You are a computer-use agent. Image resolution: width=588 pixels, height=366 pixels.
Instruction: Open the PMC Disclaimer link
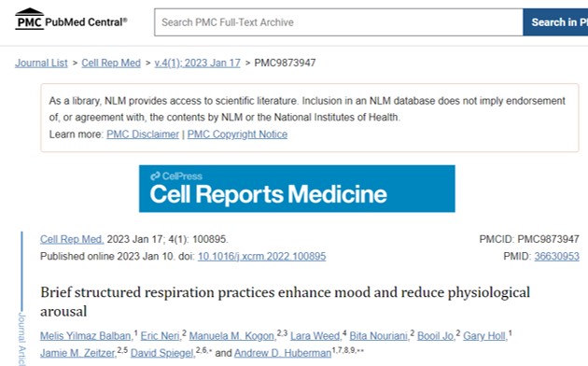[x=143, y=134]
